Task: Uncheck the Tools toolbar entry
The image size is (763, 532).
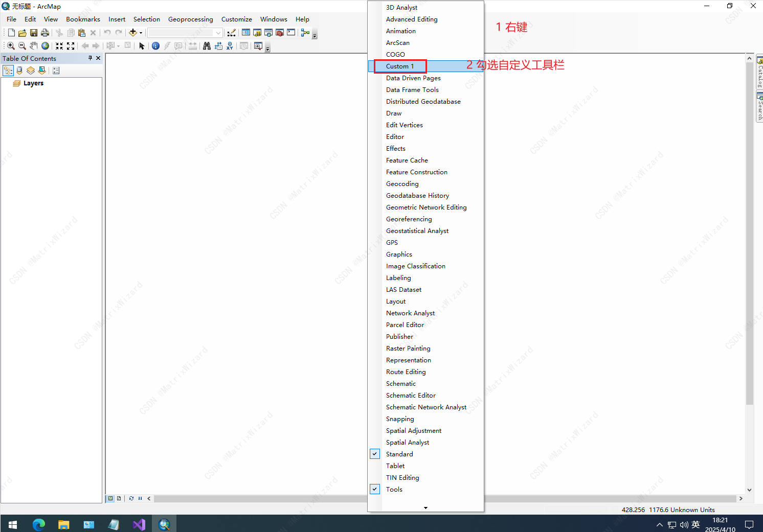Action: pyautogui.click(x=425, y=489)
